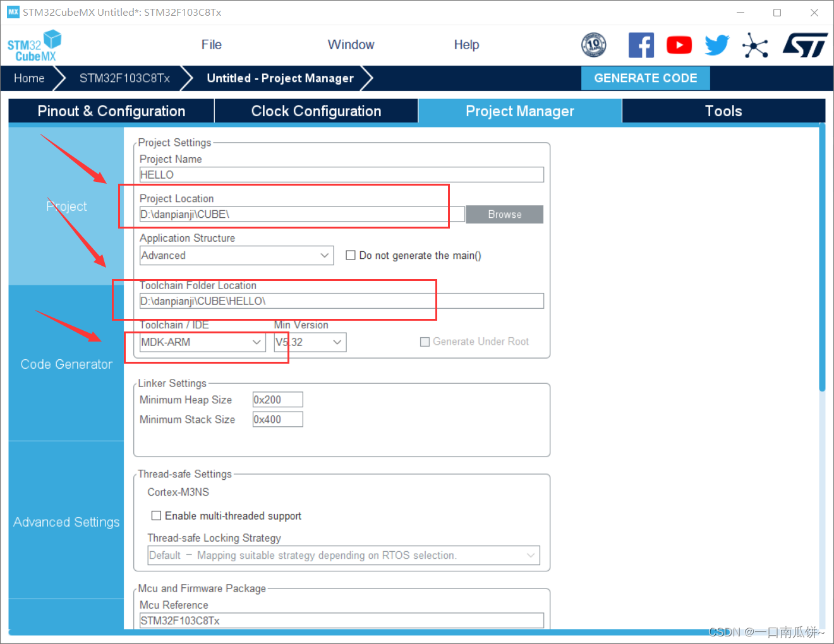Click the Project Location path field
The width and height of the screenshot is (834, 644).
click(302, 215)
